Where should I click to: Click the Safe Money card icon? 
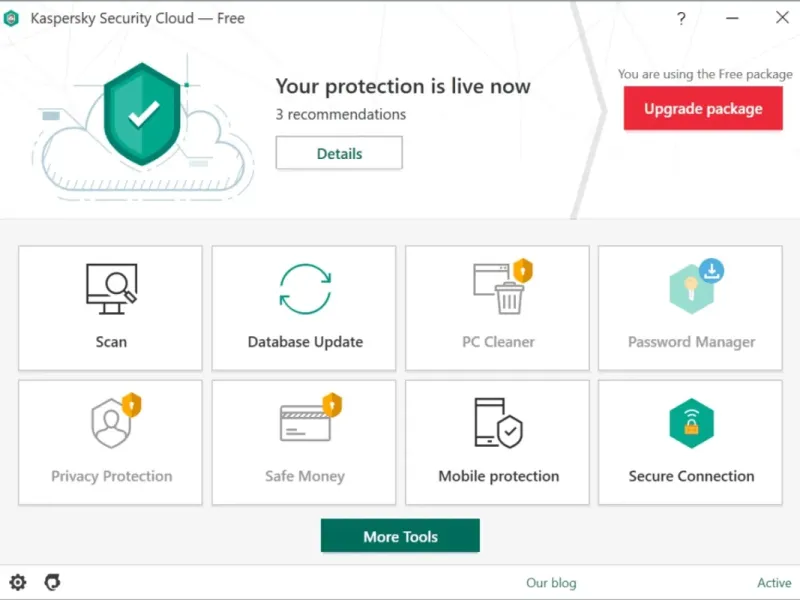[310, 417]
